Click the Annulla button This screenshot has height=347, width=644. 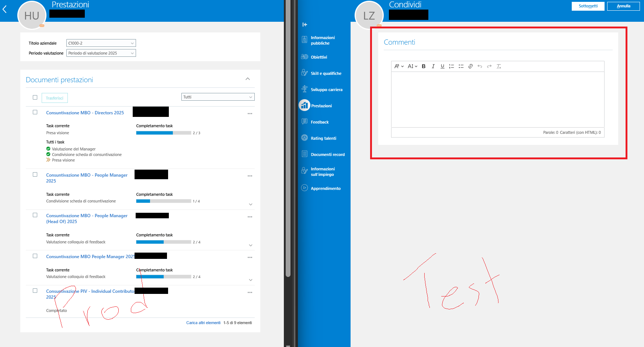point(623,6)
